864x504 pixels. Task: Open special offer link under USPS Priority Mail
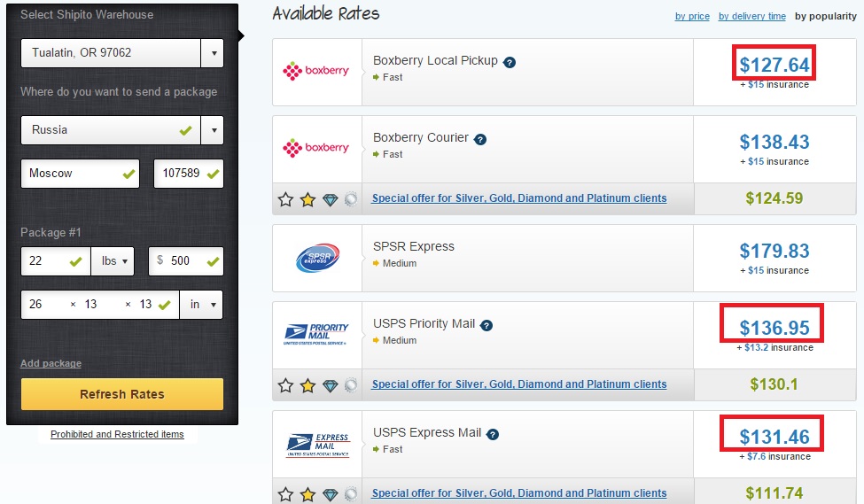[519, 384]
